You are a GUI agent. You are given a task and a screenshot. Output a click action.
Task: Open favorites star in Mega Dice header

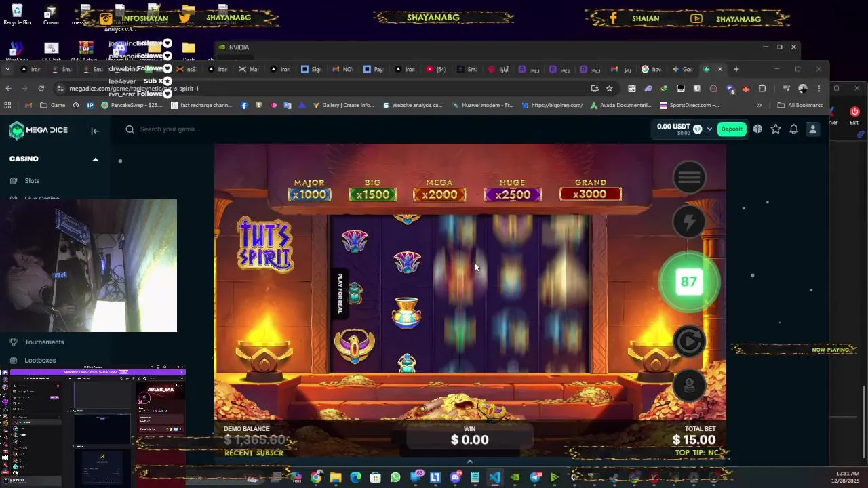(776, 129)
